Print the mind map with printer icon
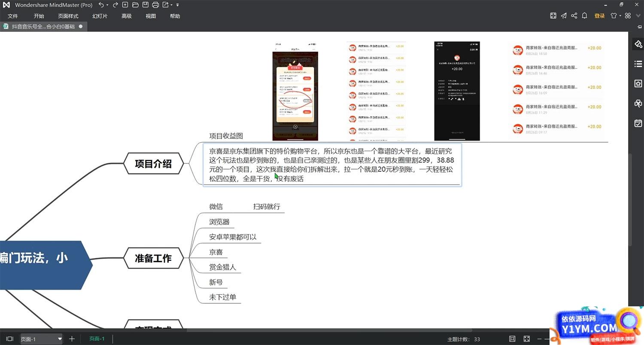The width and height of the screenshot is (644, 345). pos(155,5)
